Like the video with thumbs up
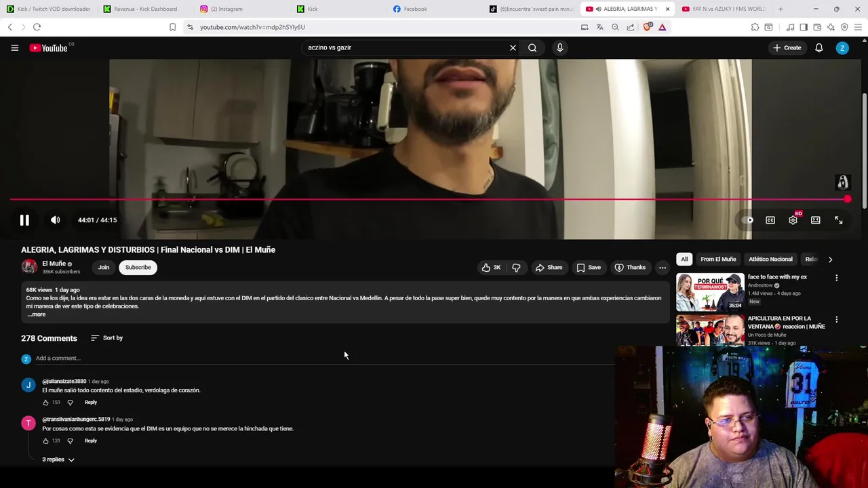868x488 pixels. (x=491, y=267)
